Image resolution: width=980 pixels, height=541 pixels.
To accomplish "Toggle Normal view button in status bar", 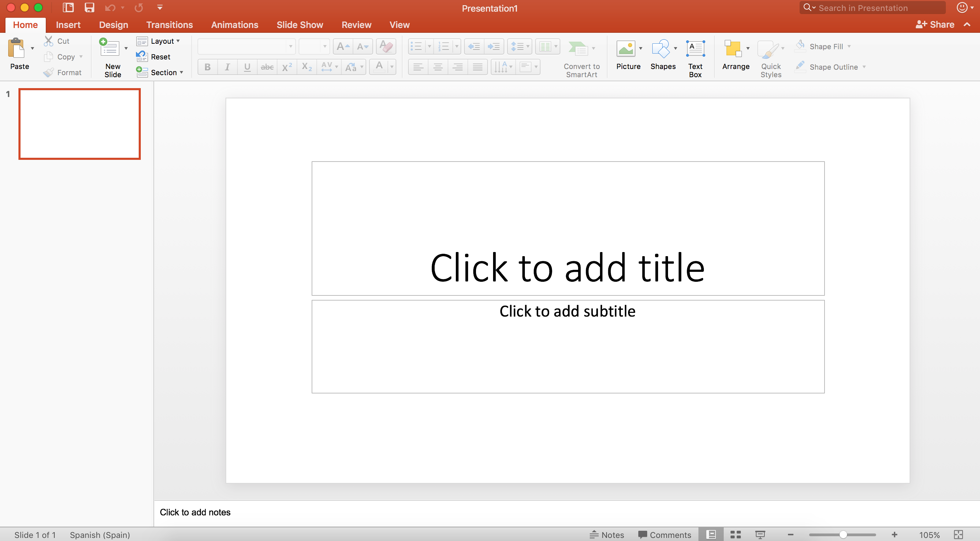I will point(711,535).
